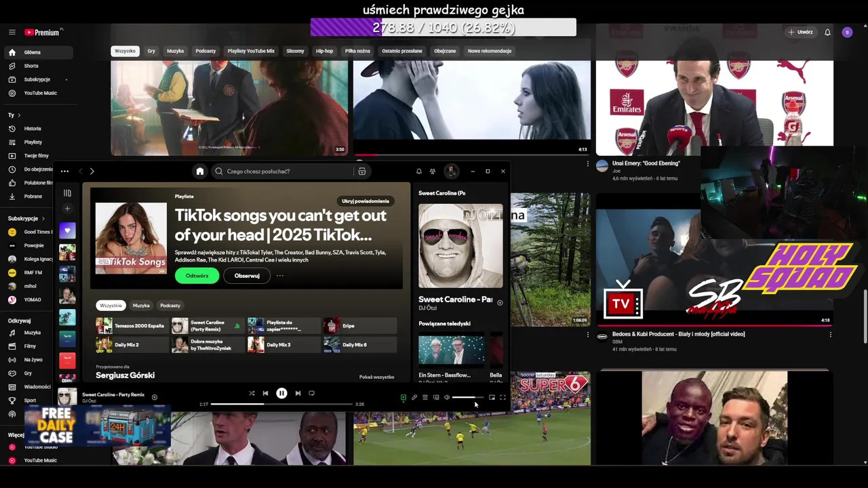Go forward in Spotify navigation

(92, 171)
